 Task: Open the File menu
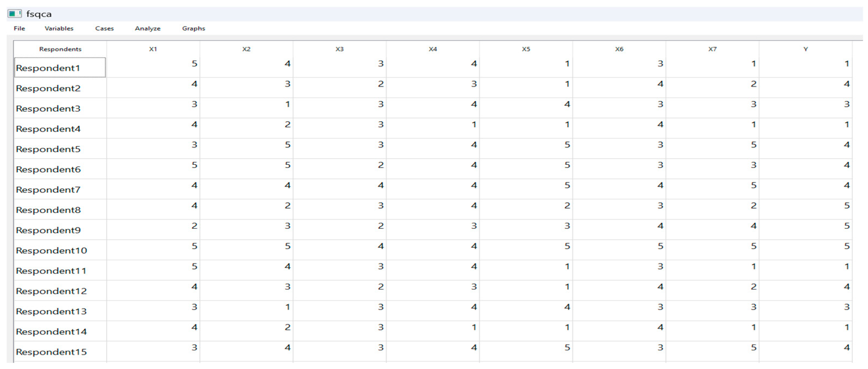pyautogui.click(x=19, y=28)
